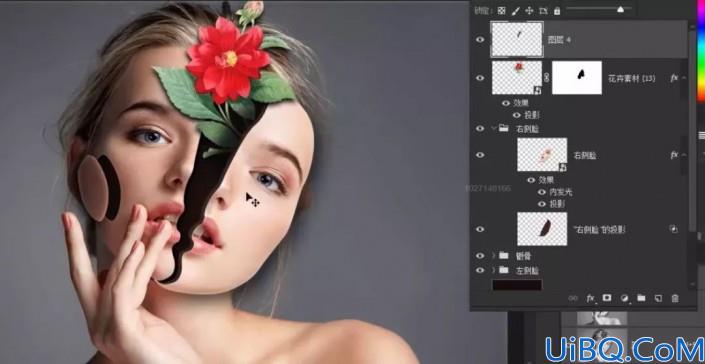Image resolution: width=705 pixels, height=364 pixels.
Task: Click the "右侧脸"的投影 layer thumbnail
Action: pyautogui.click(x=542, y=229)
